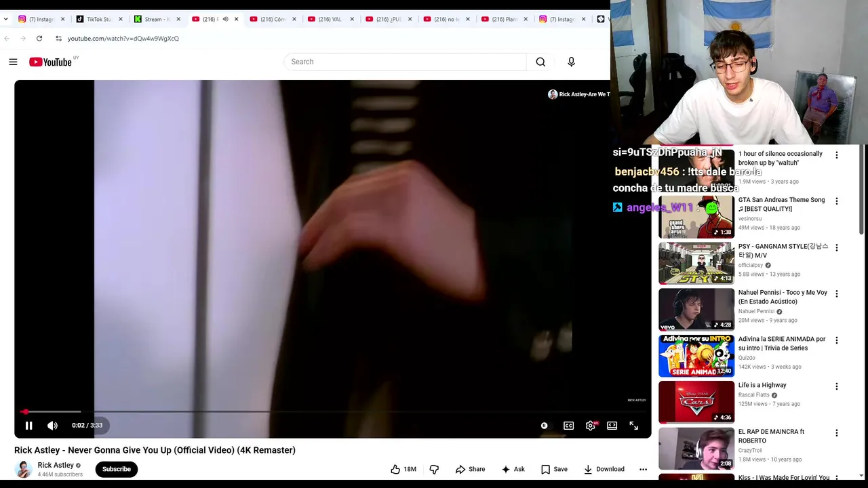Screen dimensions: 868x488
Task: Open options for Nahuel Pennisi video
Action: tap(836, 293)
